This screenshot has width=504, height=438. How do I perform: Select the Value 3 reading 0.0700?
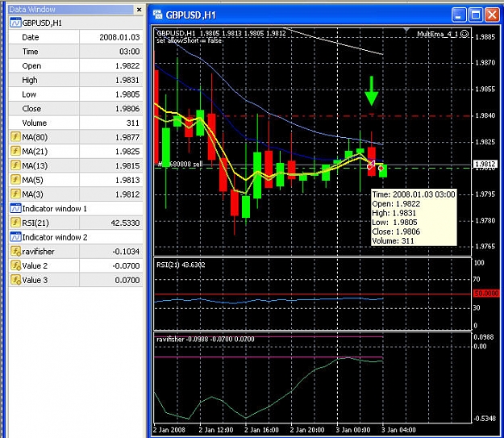[x=127, y=280]
